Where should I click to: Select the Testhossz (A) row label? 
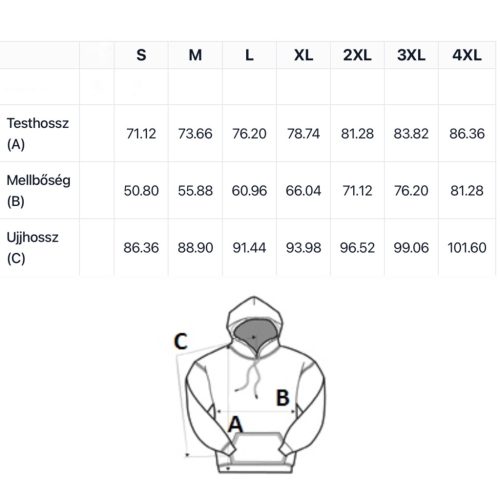coord(38,134)
